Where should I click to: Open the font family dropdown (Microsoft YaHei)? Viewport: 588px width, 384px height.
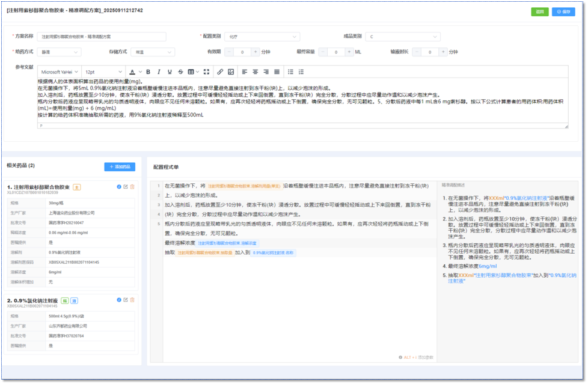(59, 72)
